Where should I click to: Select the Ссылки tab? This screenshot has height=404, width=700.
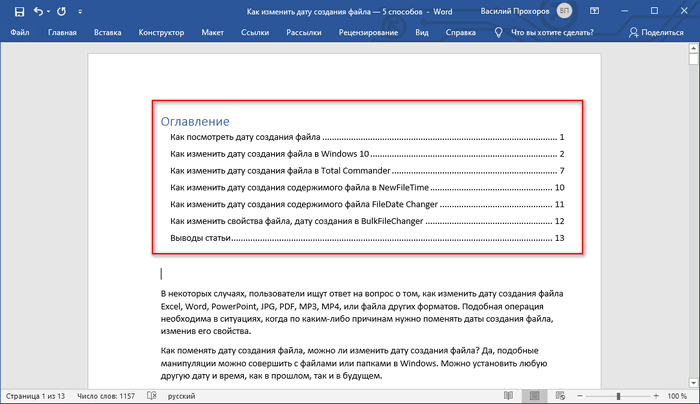[x=255, y=33]
